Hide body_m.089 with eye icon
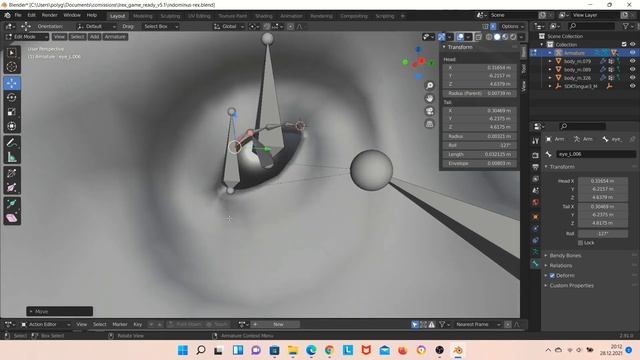Viewport: 640px width, 360px height. point(632,69)
